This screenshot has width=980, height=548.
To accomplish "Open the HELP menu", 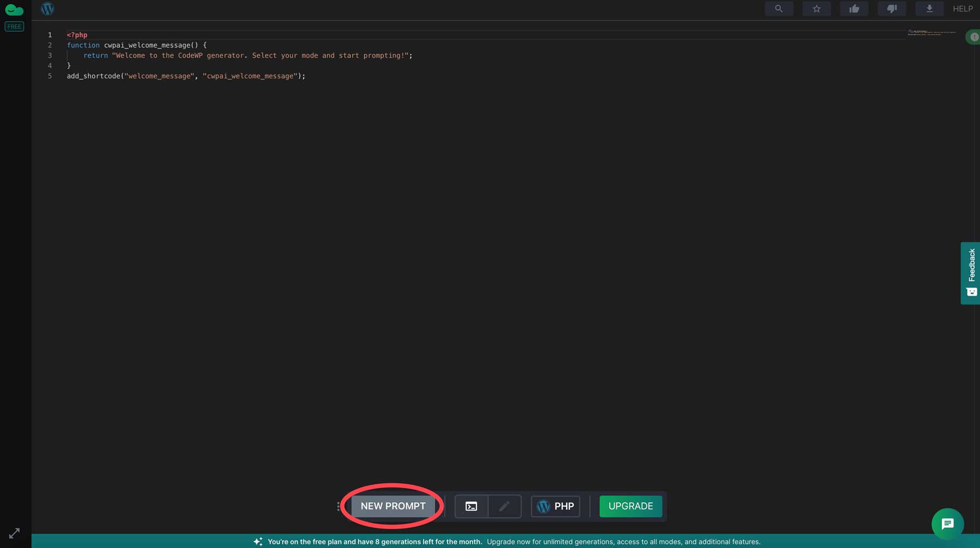I will (x=963, y=9).
